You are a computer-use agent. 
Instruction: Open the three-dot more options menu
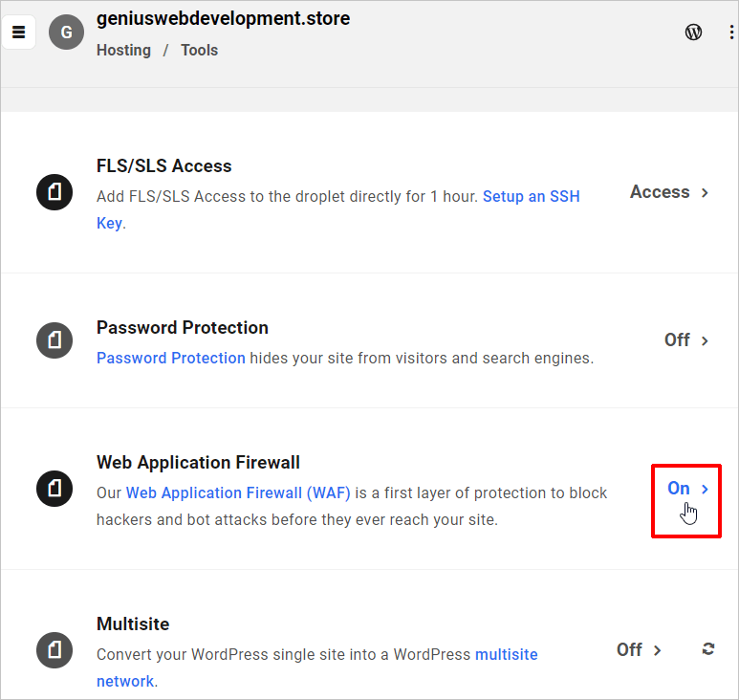click(731, 33)
